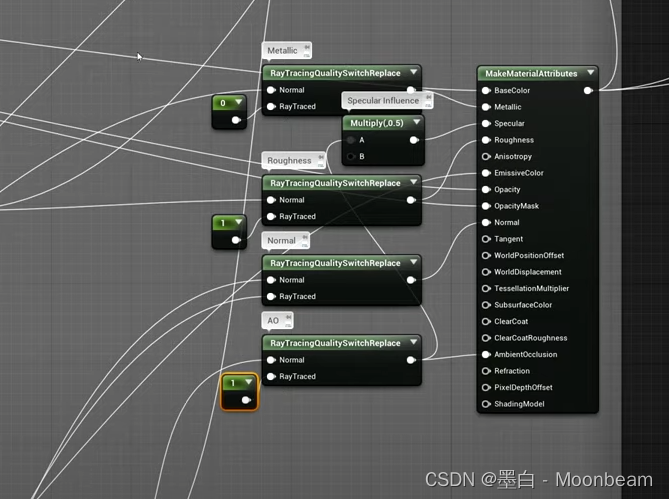Screen dimensions: 669x499
Task: Click the Normal input pin on the Roughness switch node
Action: 271,200
